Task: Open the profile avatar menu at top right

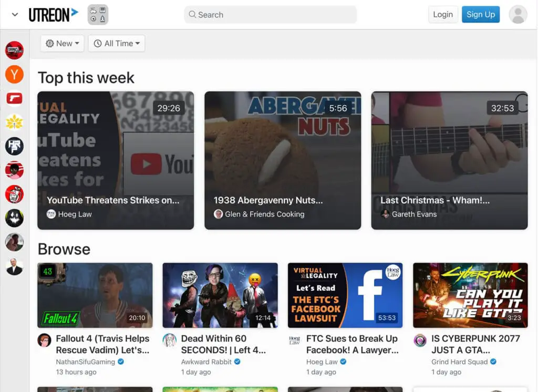Action: point(518,14)
